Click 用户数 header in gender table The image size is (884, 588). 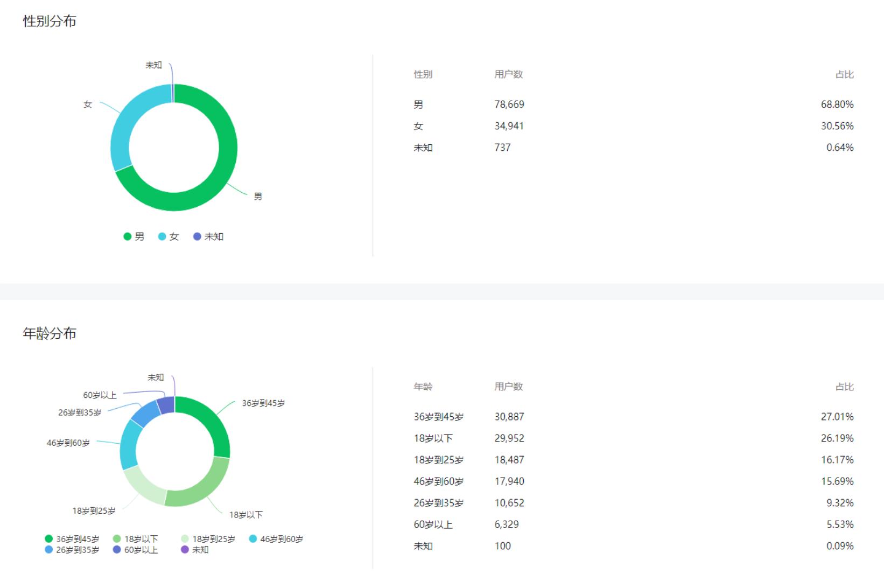[509, 74]
